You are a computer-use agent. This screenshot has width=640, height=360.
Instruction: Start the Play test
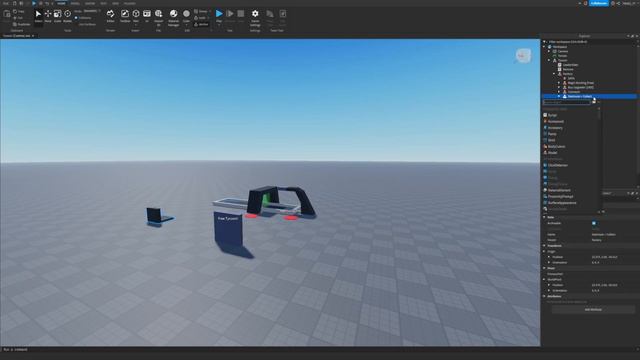point(219,16)
